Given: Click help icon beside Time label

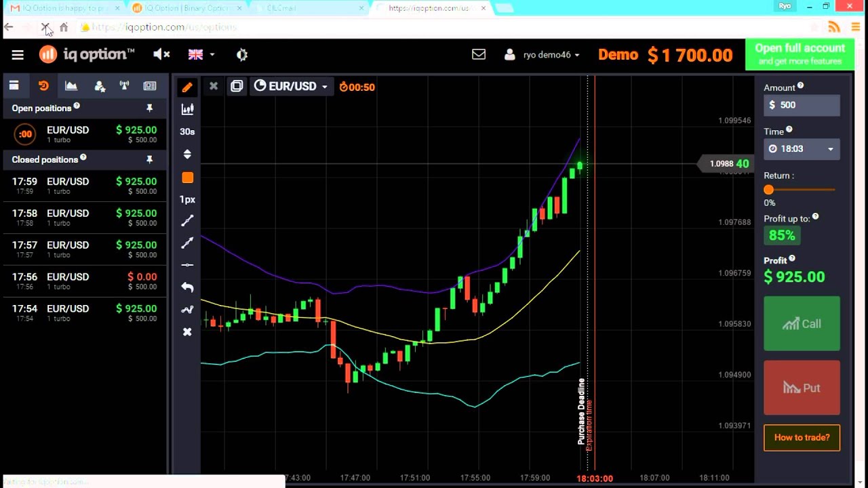Looking at the screenshot, I should [789, 129].
